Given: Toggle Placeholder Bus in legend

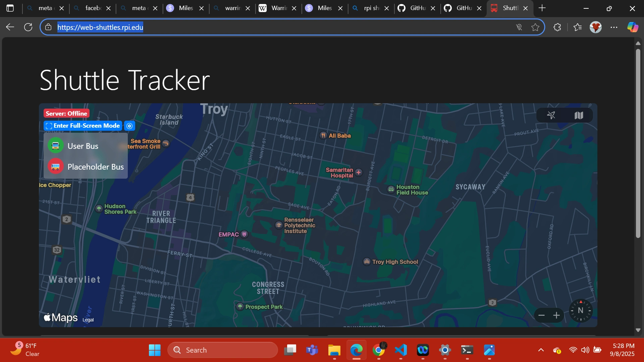Looking at the screenshot, I should coord(95,167).
